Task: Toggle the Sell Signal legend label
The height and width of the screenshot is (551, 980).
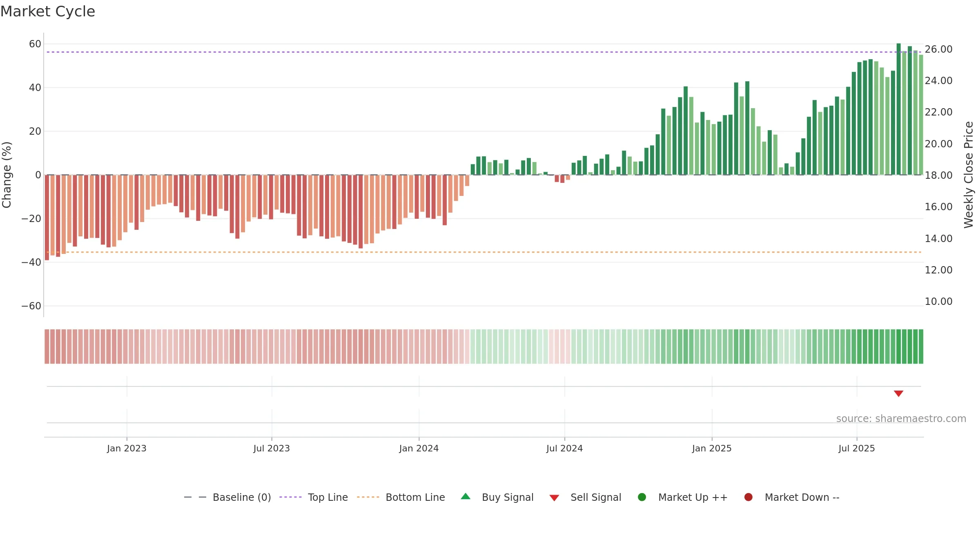Action: tap(596, 497)
